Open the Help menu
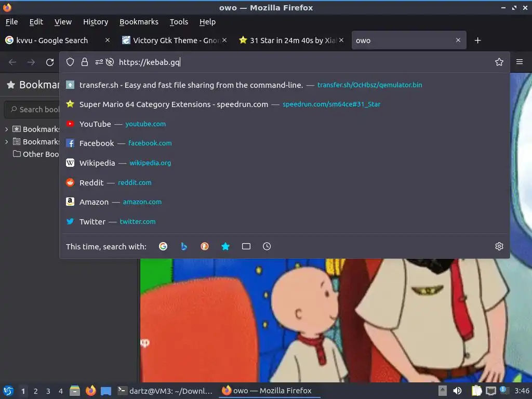Viewport: 532px width, 399px height. [207, 22]
